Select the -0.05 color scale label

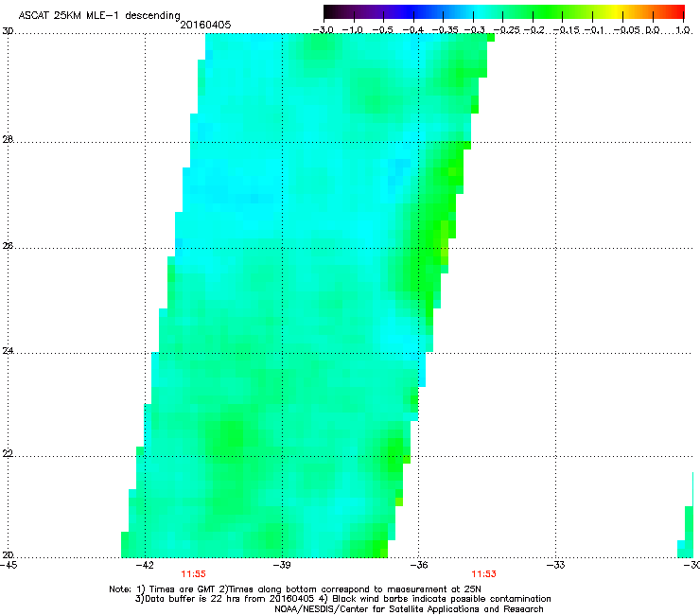pyautogui.click(x=627, y=30)
